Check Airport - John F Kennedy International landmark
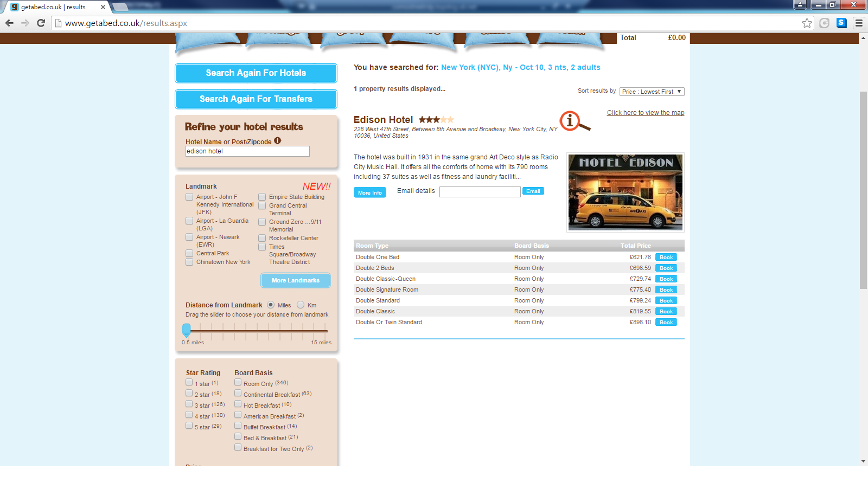This screenshot has width=868, height=502. coord(189,197)
